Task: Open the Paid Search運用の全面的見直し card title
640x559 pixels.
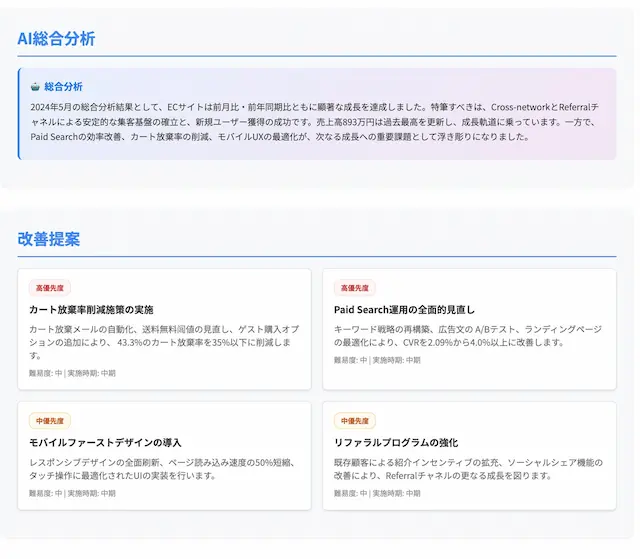Action: (404, 310)
